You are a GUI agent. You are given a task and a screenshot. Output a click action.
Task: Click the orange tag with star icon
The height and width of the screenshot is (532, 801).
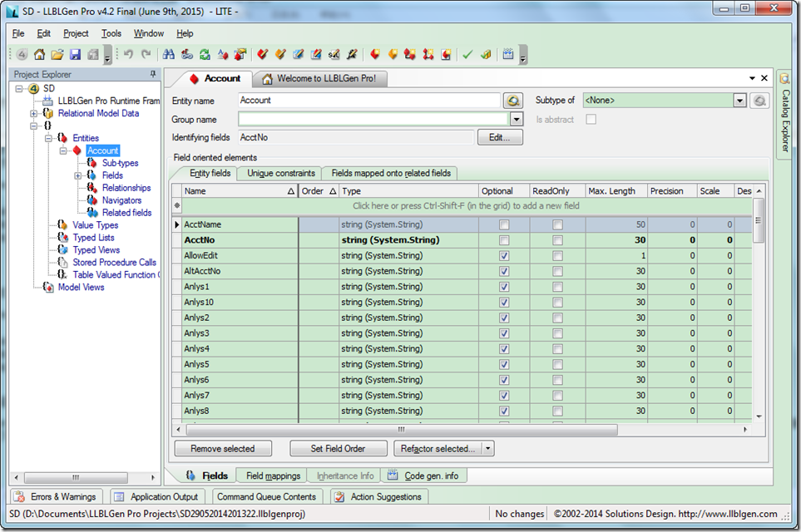pyautogui.click(x=393, y=54)
